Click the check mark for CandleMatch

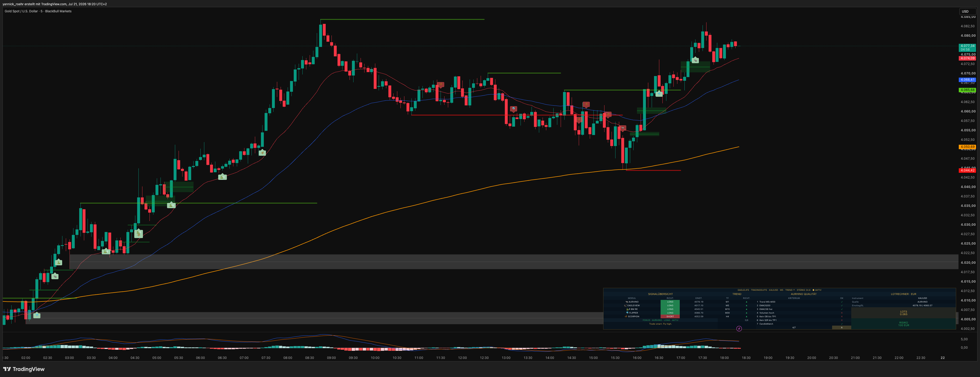842,324
